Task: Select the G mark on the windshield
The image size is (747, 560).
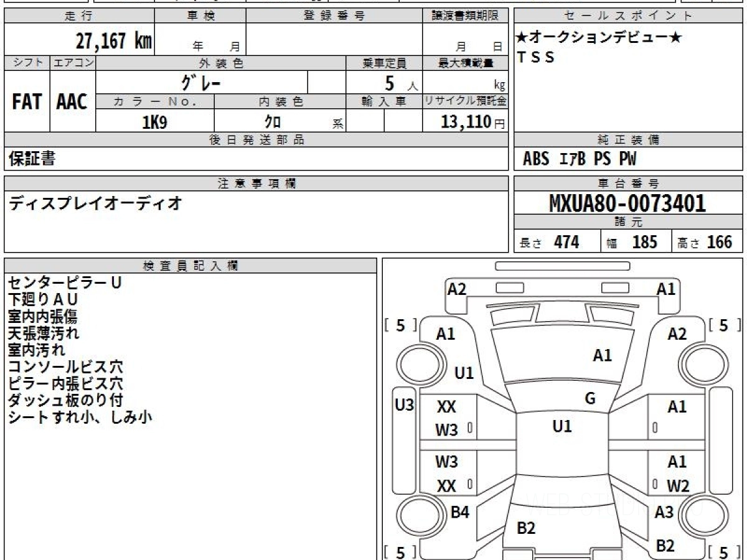Action: pos(590,399)
